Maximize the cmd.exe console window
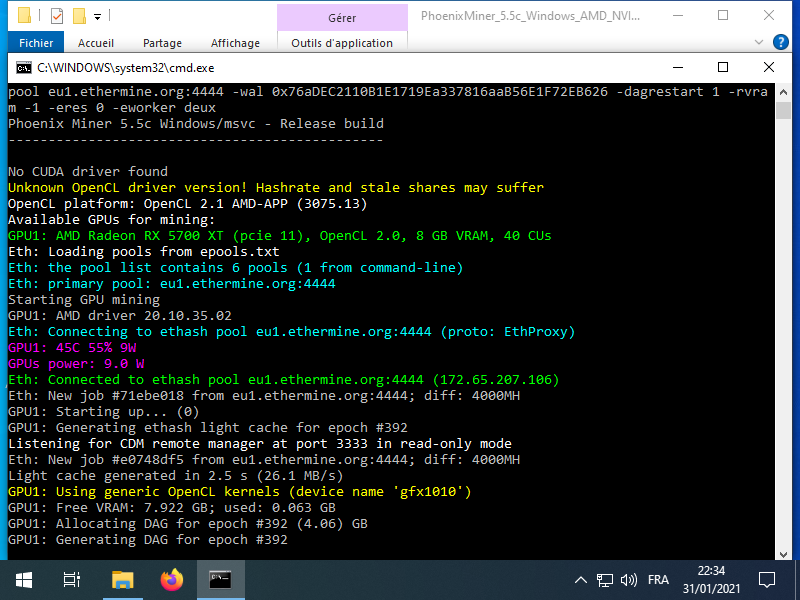The height and width of the screenshot is (600, 800). [722, 67]
